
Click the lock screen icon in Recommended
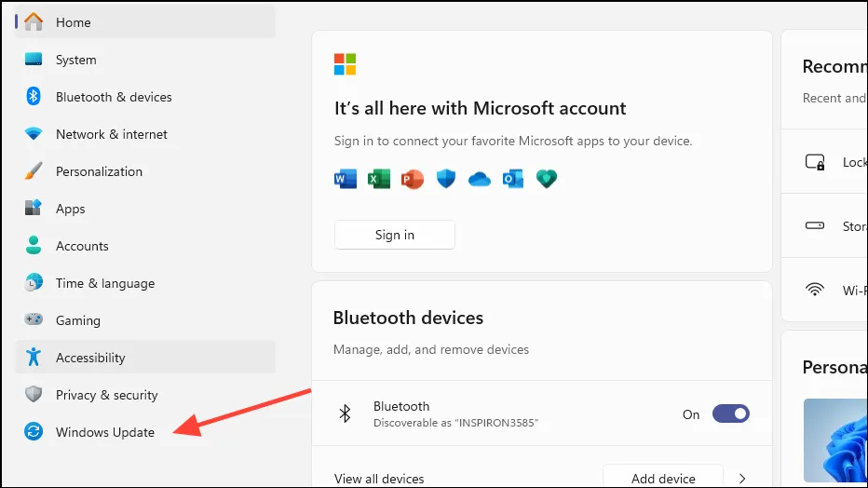coord(815,162)
